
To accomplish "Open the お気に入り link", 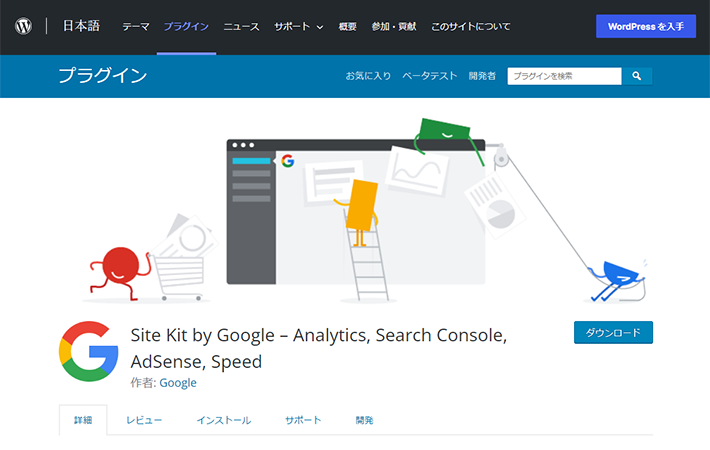I will 368,76.
